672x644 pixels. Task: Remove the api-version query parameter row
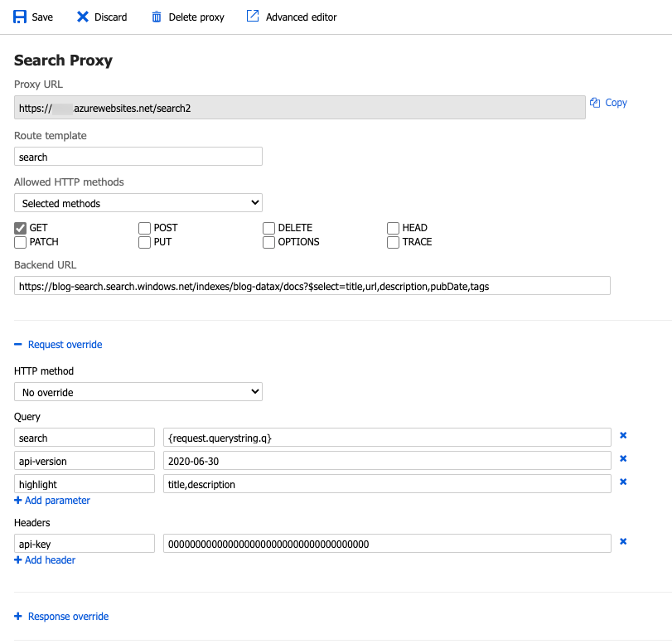(x=623, y=459)
